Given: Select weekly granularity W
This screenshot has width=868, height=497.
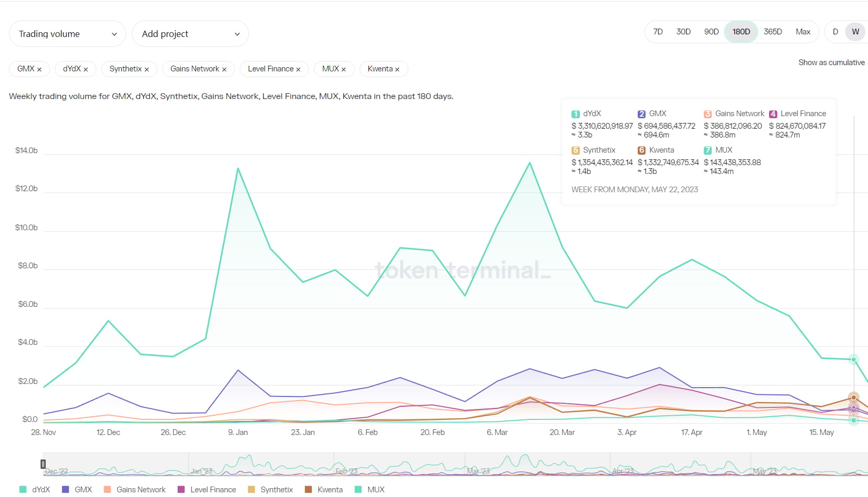Looking at the screenshot, I should coord(855,32).
